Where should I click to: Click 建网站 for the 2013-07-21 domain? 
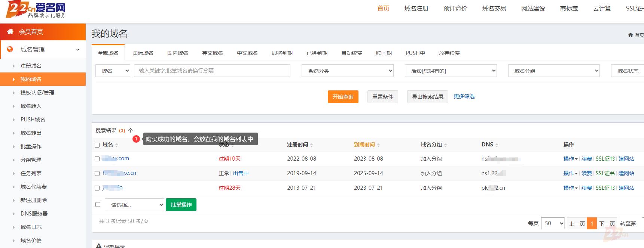pyautogui.click(x=626, y=188)
